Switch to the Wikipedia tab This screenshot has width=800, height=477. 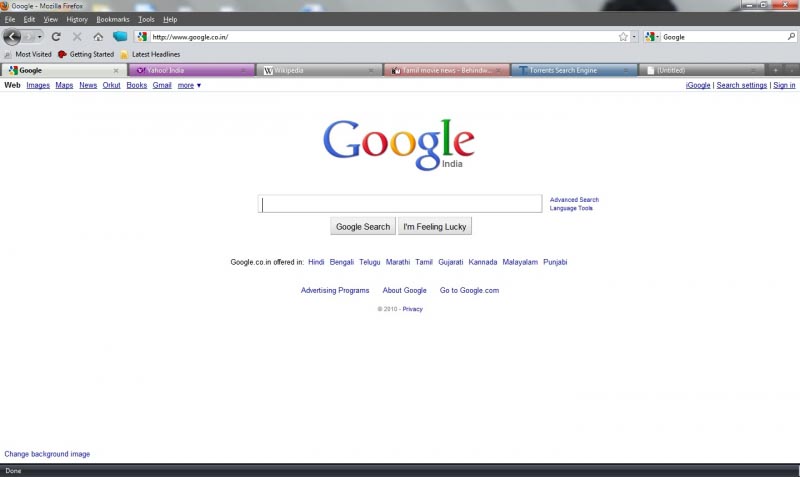coord(319,70)
